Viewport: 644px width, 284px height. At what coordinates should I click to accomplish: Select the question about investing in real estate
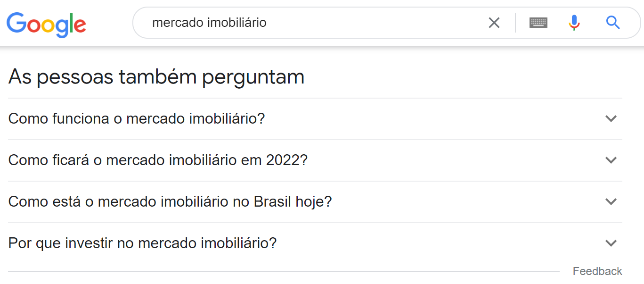[141, 243]
